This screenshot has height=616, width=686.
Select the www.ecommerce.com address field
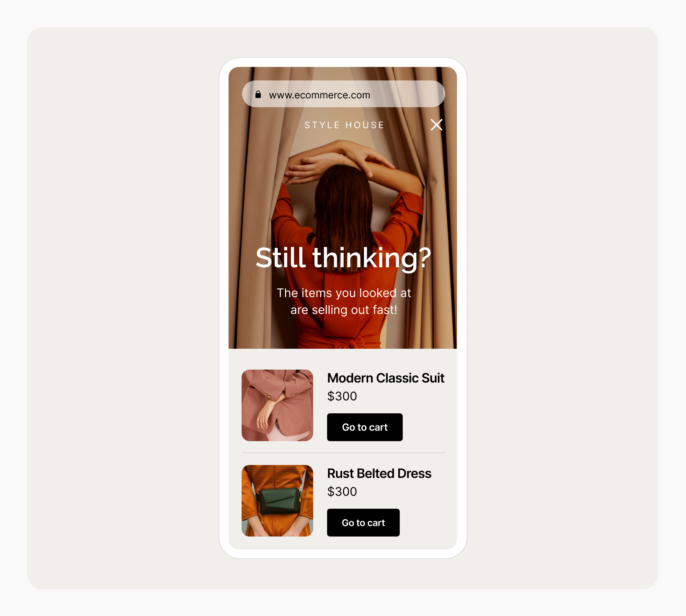coord(343,94)
